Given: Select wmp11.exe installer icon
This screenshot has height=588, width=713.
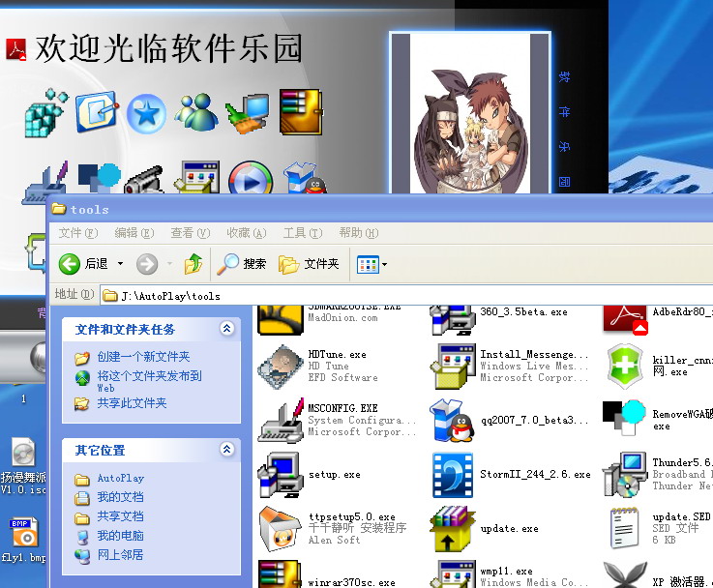Looking at the screenshot, I should pyautogui.click(x=453, y=573).
